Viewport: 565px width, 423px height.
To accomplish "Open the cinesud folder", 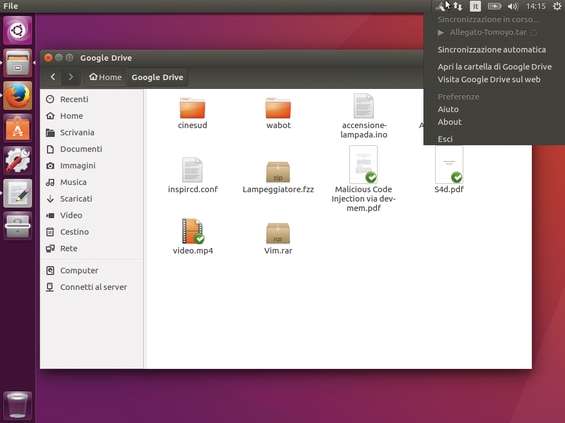I will click(192, 113).
